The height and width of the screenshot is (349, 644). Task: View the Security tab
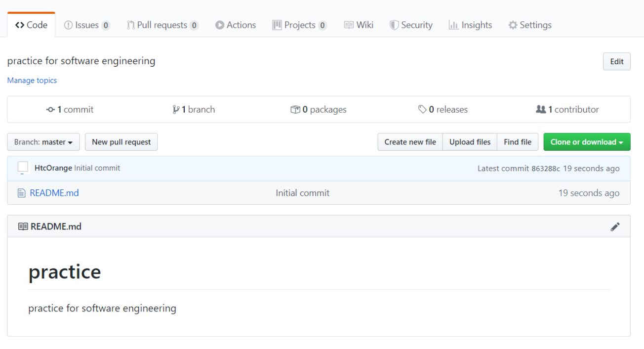click(411, 25)
